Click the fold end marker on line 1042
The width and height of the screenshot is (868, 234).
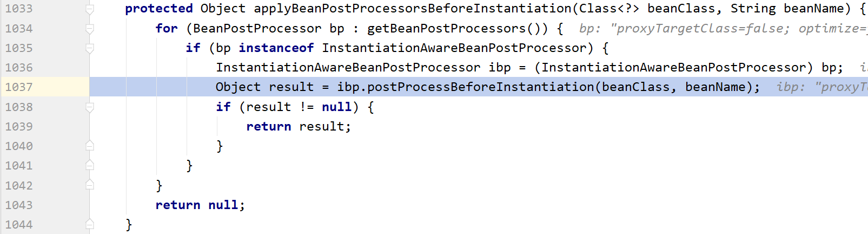pos(90,185)
